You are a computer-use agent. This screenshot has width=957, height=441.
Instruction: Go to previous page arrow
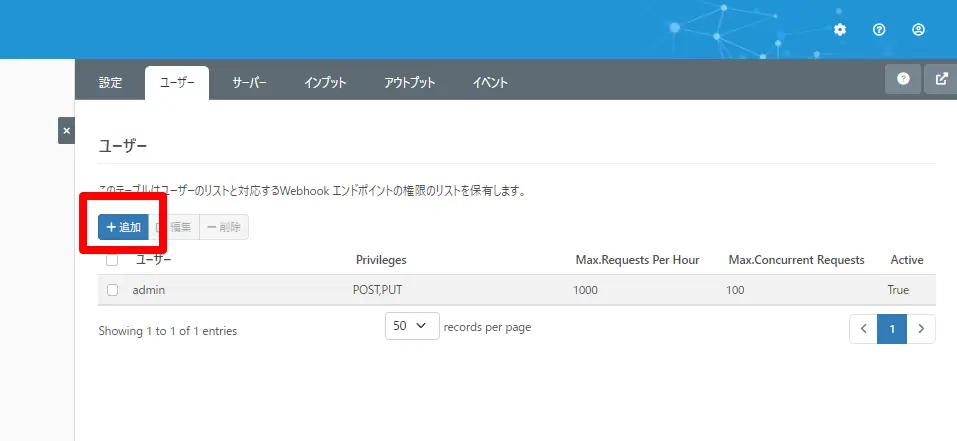tap(863, 329)
